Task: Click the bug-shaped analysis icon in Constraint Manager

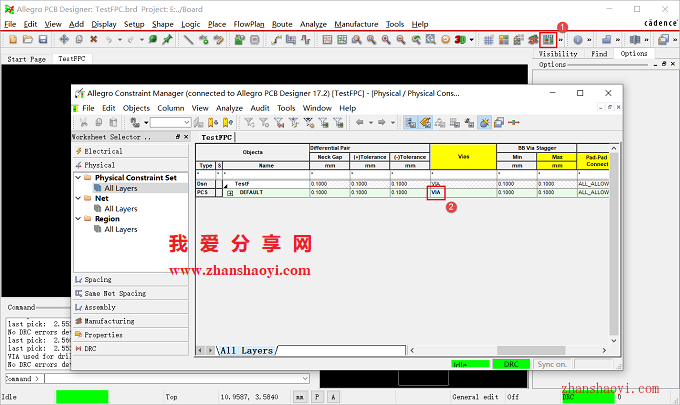Action: click(x=484, y=123)
